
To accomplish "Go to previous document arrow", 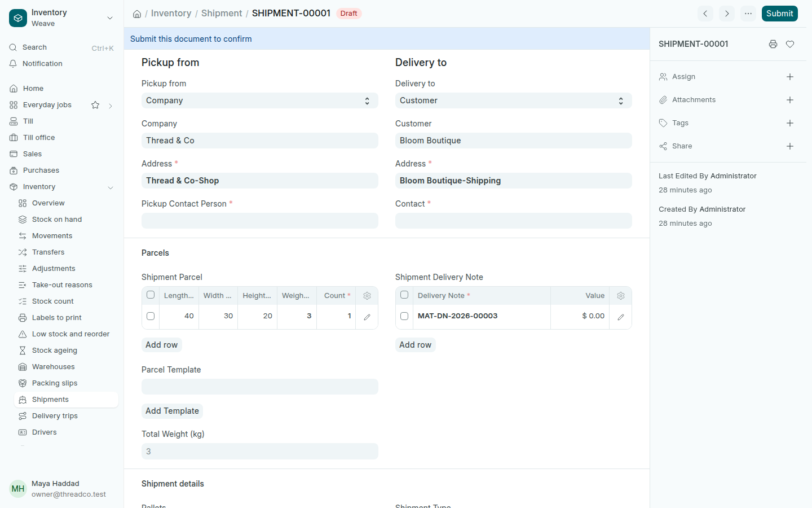I will 705,14.
